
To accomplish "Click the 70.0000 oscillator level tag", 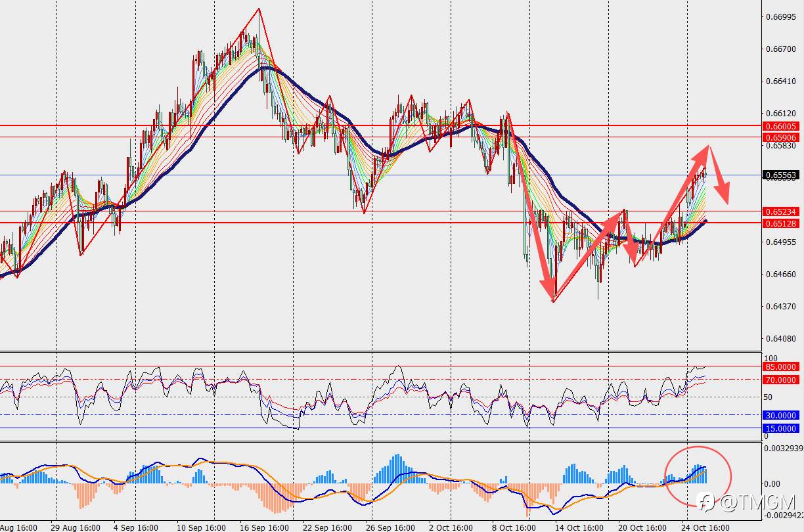I will (781, 380).
